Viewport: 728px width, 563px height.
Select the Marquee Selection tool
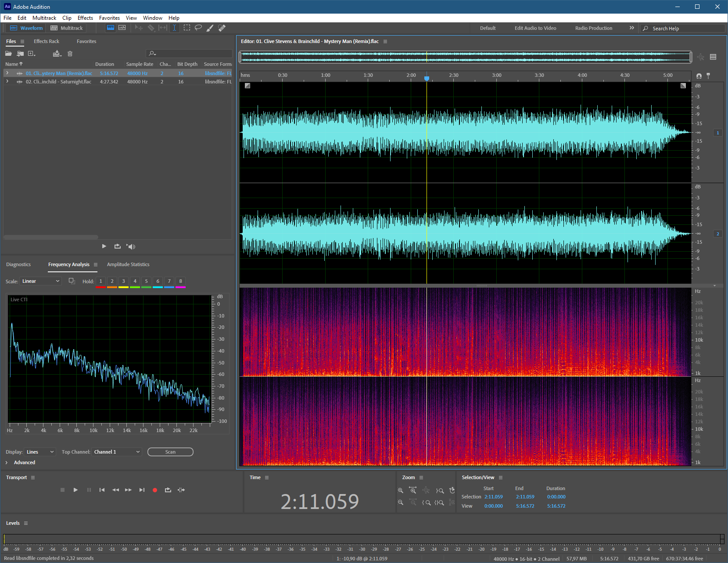pyautogui.click(x=186, y=28)
